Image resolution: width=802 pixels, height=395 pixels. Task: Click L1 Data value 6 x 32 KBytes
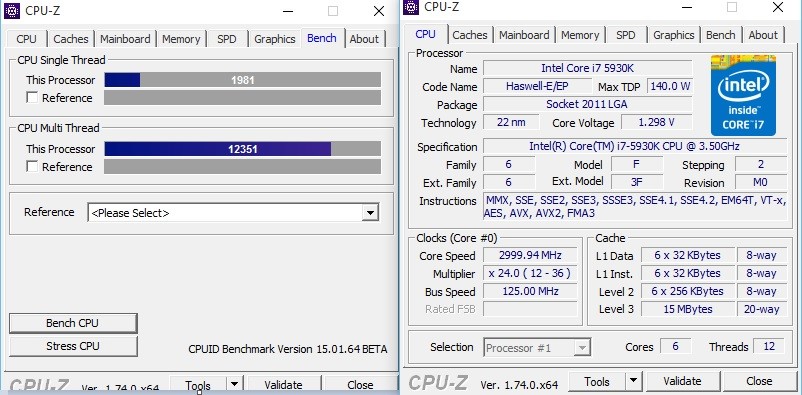point(687,255)
